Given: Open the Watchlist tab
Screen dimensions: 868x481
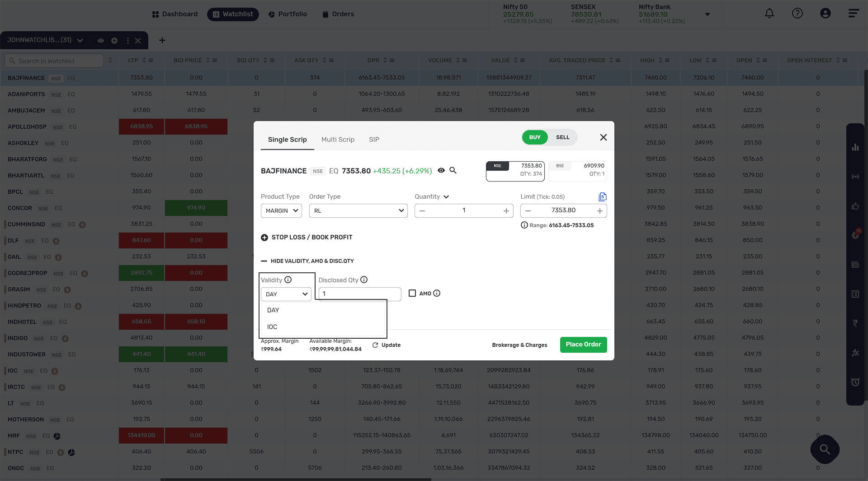Looking at the screenshot, I should tap(233, 14).
